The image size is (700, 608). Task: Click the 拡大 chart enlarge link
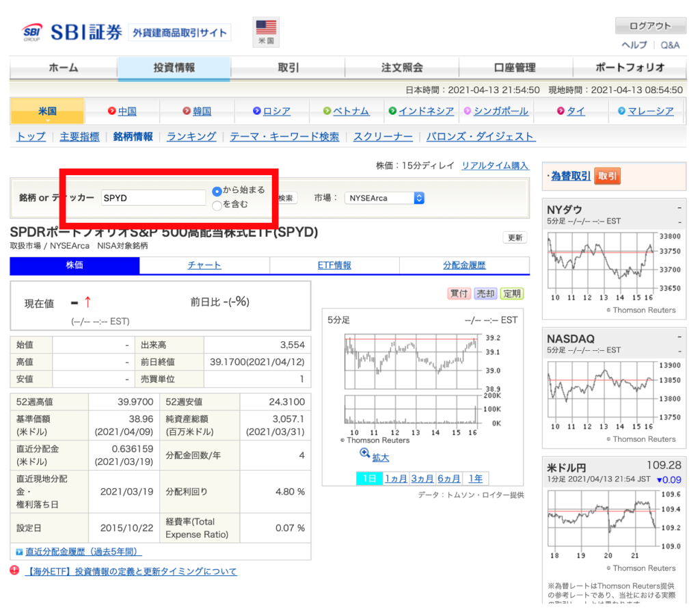tap(381, 458)
